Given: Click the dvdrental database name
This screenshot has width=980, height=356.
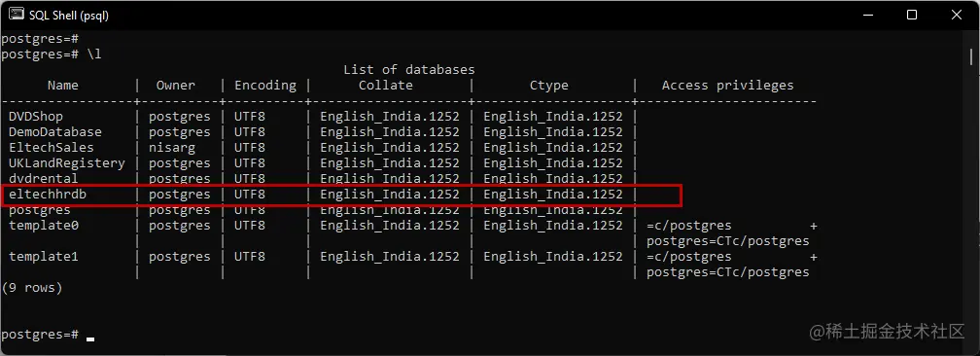Looking at the screenshot, I should coord(43,178).
